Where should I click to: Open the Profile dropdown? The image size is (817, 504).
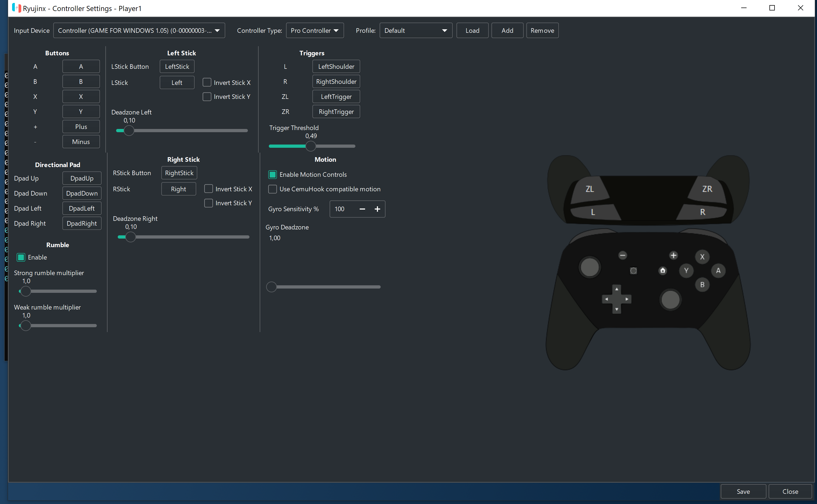[416, 30]
